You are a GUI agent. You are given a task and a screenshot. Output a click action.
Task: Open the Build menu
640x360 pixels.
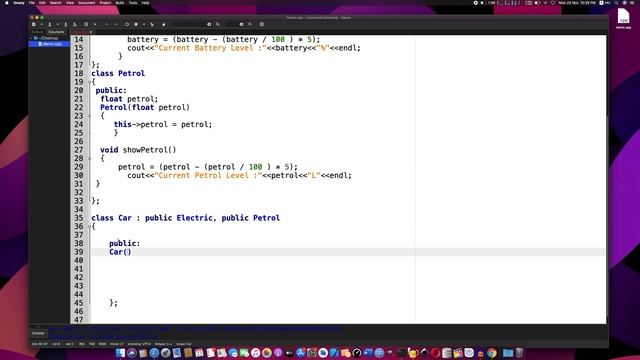[120, 2]
